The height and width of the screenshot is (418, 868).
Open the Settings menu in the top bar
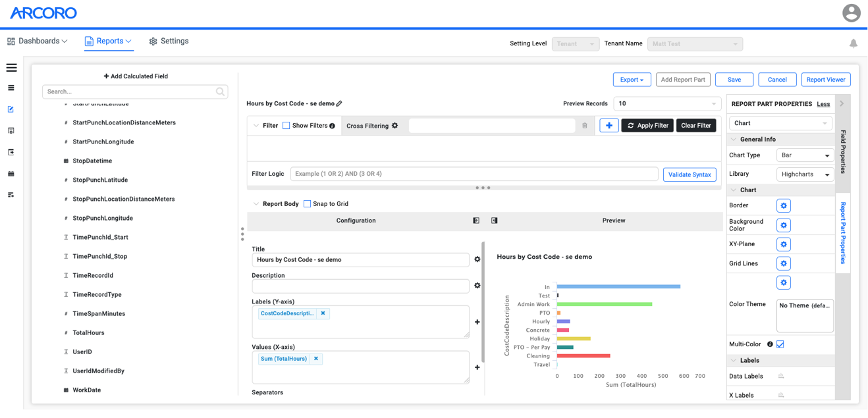pyautogui.click(x=169, y=40)
